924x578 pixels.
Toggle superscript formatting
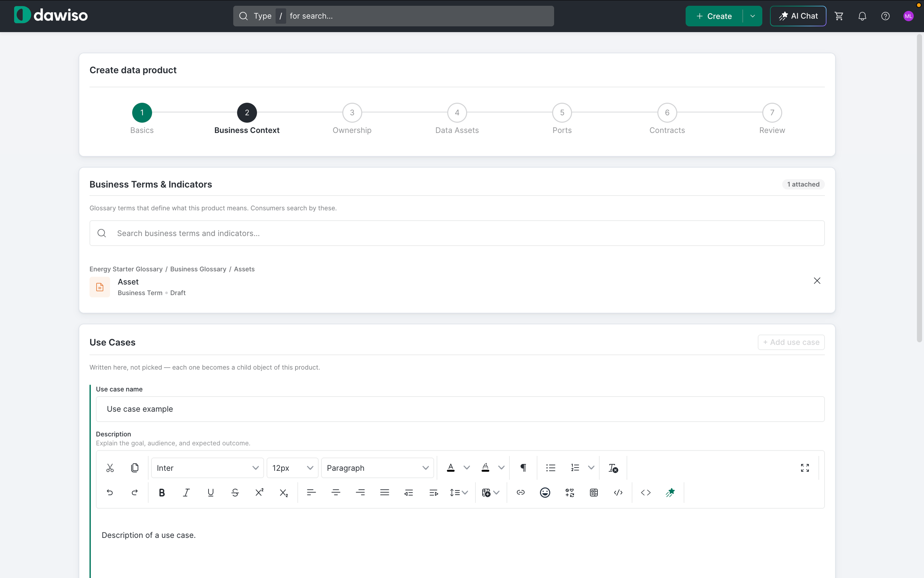[x=260, y=492]
